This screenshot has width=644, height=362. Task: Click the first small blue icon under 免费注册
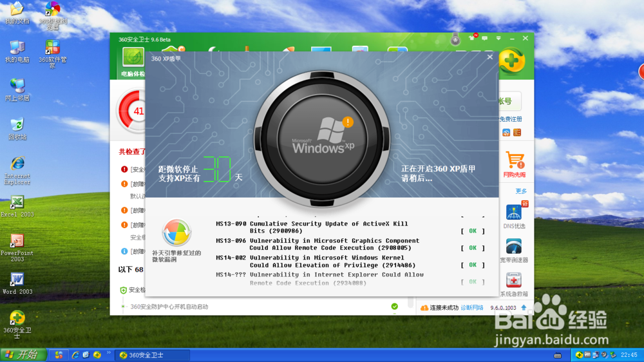click(x=506, y=132)
